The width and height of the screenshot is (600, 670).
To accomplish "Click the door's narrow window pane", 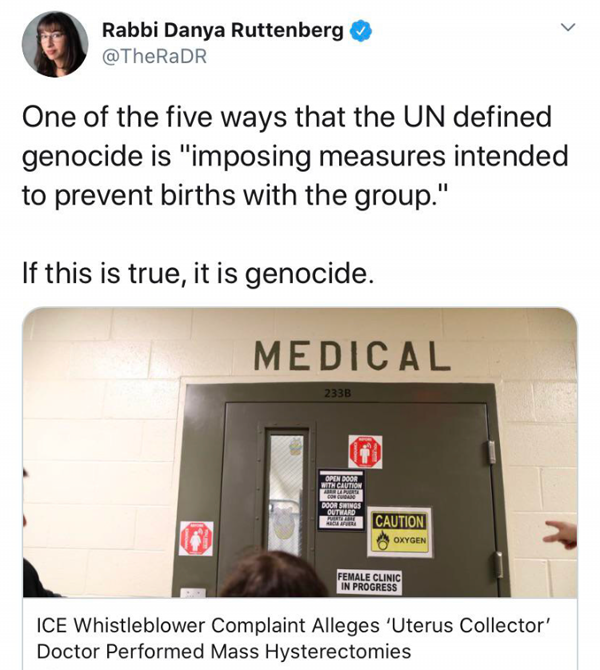I will point(285,494).
